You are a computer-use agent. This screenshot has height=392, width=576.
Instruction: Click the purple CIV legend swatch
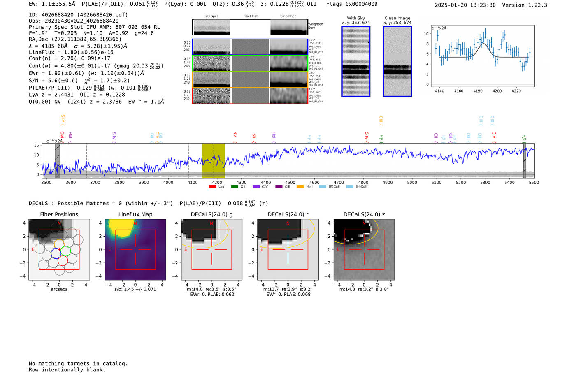256,187
